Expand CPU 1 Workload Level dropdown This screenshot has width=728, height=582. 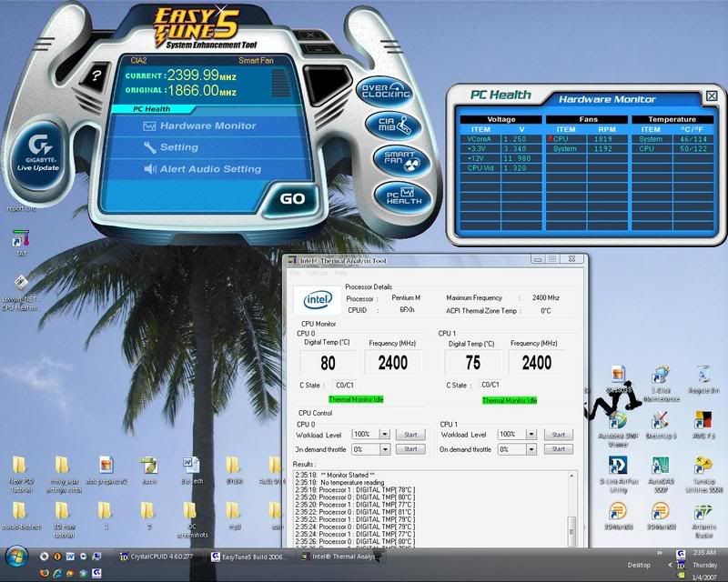pyautogui.click(x=530, y=435)
